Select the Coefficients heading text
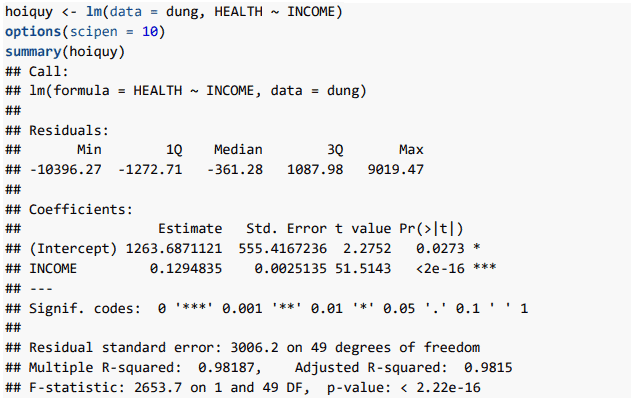 pyautogui.click(x=81, y=209)
